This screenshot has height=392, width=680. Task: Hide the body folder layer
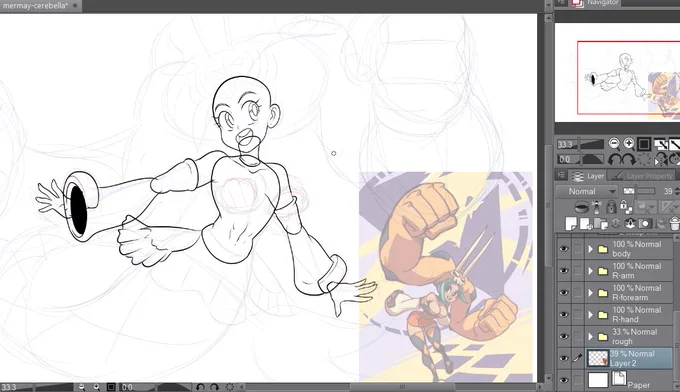[564, 249]
